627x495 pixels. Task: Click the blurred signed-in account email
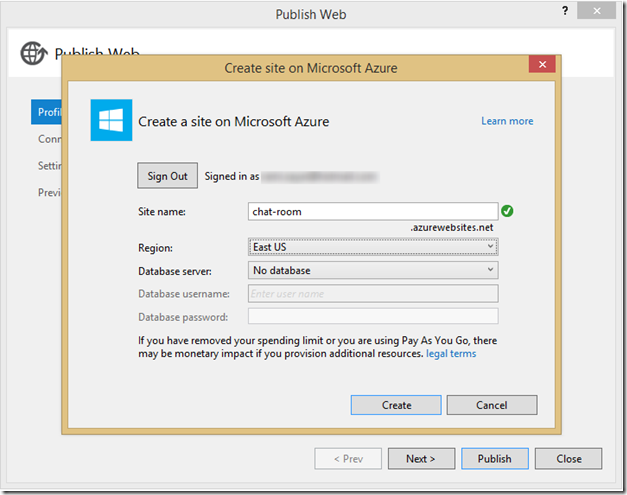point(319,176)
